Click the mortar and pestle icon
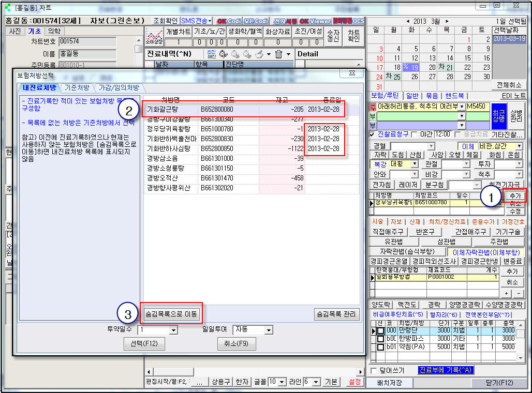The width and height of the screenshot is (532, 393). click(x=259, y=54)
